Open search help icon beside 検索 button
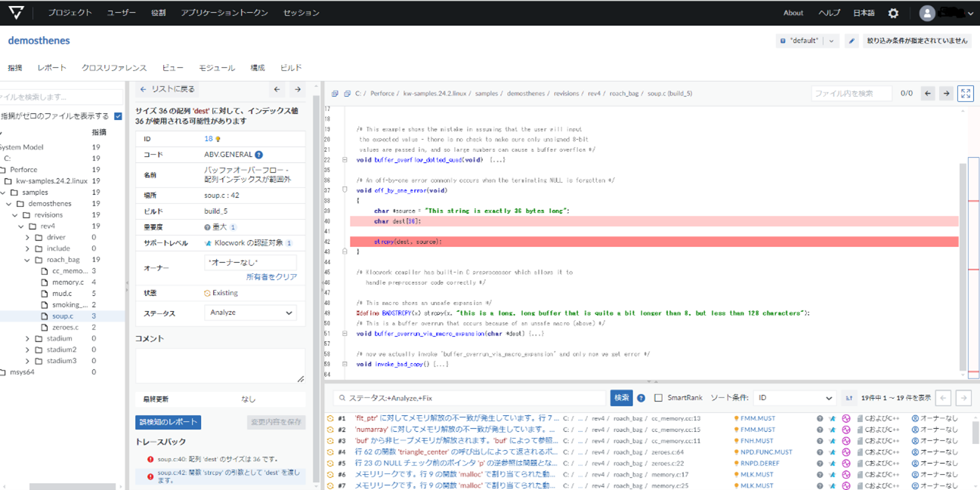The image size is (980, 490). pyautogui.click(x=641, y=398)
